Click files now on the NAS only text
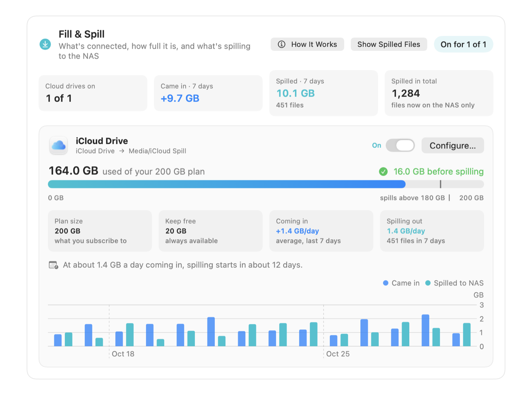 tap(433, 105)
